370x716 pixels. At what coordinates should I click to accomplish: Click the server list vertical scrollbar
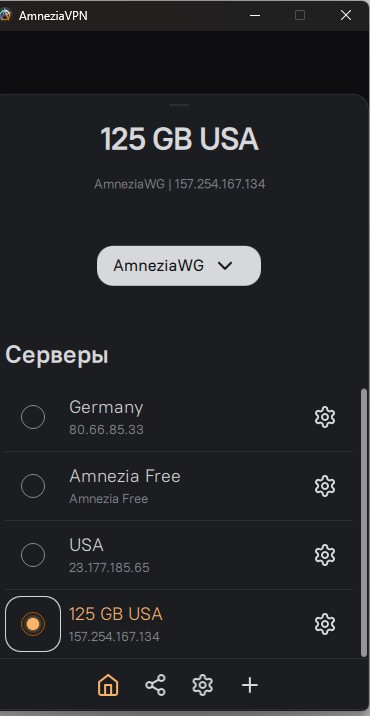click(x=364, y=522)
